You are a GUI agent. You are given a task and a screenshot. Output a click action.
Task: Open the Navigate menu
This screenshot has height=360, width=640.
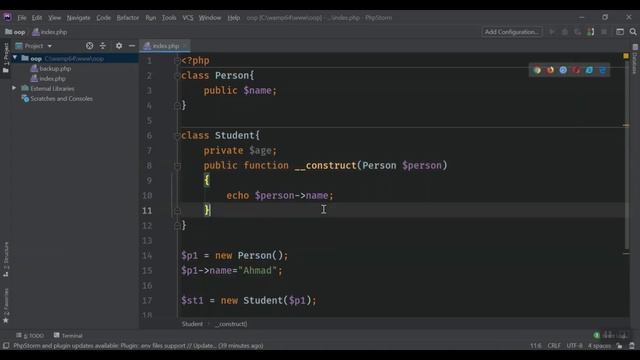pyautogui.click(x=78, y=18)
